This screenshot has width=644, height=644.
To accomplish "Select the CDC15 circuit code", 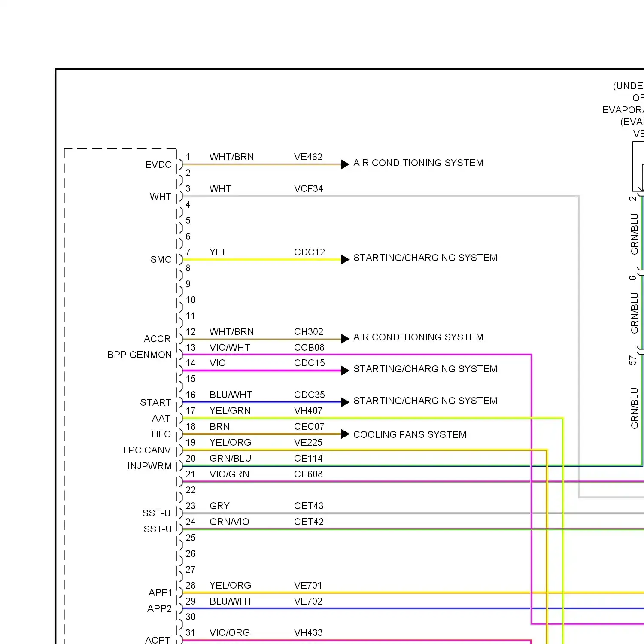I will pos(310,363).
